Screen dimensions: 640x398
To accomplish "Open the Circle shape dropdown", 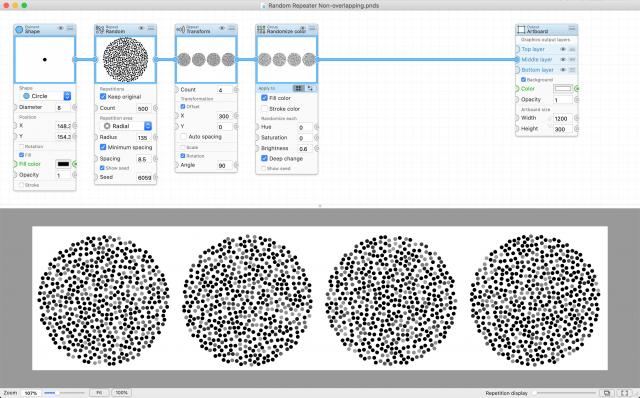I will click(47, 96).
